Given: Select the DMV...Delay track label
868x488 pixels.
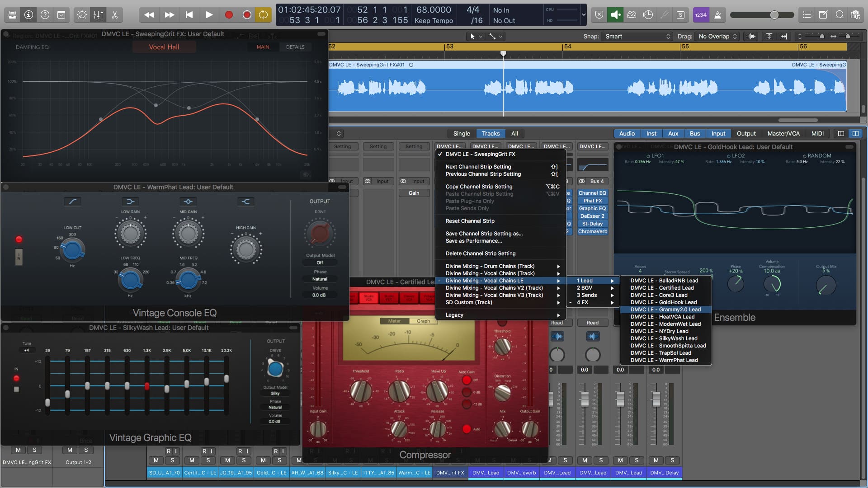Looking at the screenshot, I should click(x=665, y=473).
